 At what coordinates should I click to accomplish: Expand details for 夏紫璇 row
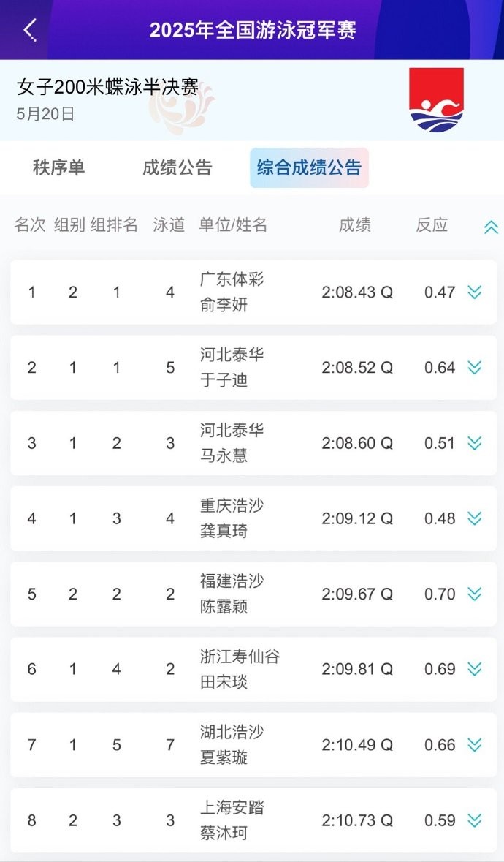(475, 745)
